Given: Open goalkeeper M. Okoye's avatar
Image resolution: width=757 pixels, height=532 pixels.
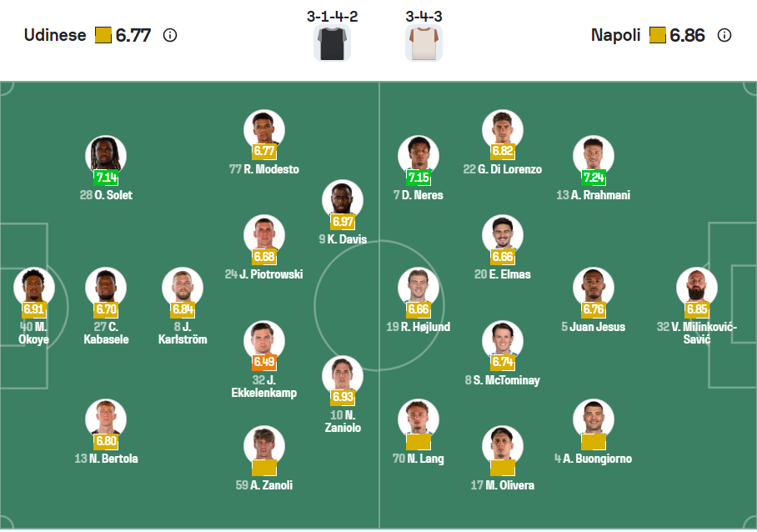Looking at the screenshot, I should (x=34, y=288).
